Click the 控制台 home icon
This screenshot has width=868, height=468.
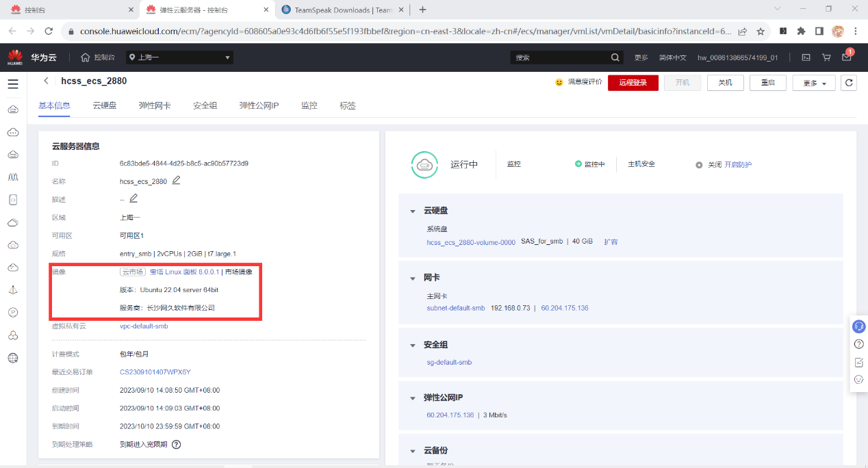86,57
